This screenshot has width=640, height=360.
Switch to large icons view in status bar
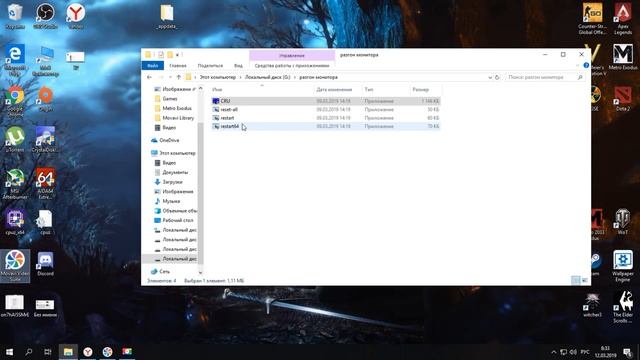584,280
